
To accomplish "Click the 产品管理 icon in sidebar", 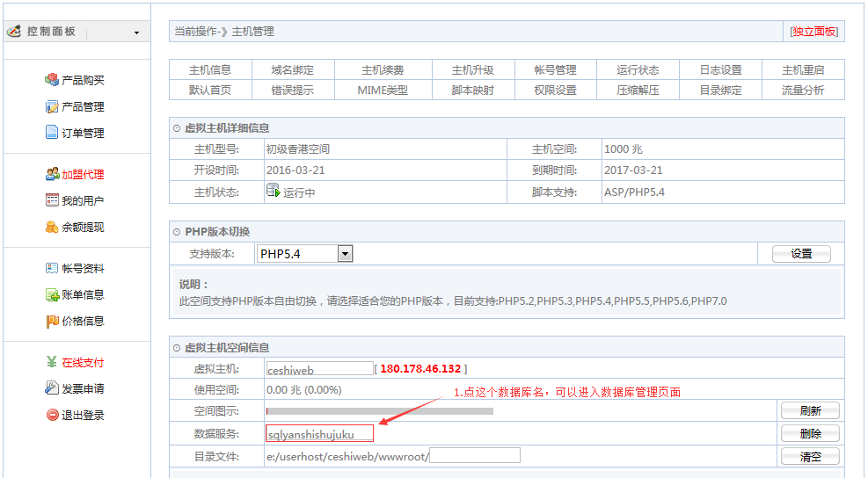I will pos(52,106).
